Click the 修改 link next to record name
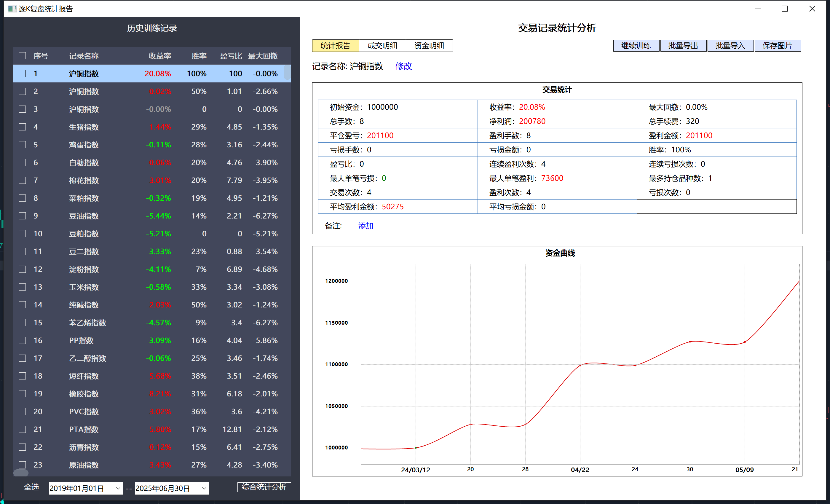Screen dimensions: 830x504 403,66
